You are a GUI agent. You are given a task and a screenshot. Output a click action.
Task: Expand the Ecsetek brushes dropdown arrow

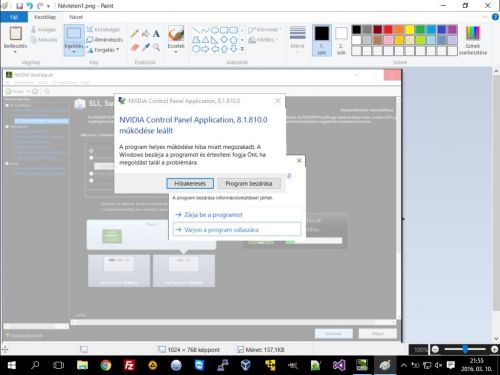coord(176,52)
